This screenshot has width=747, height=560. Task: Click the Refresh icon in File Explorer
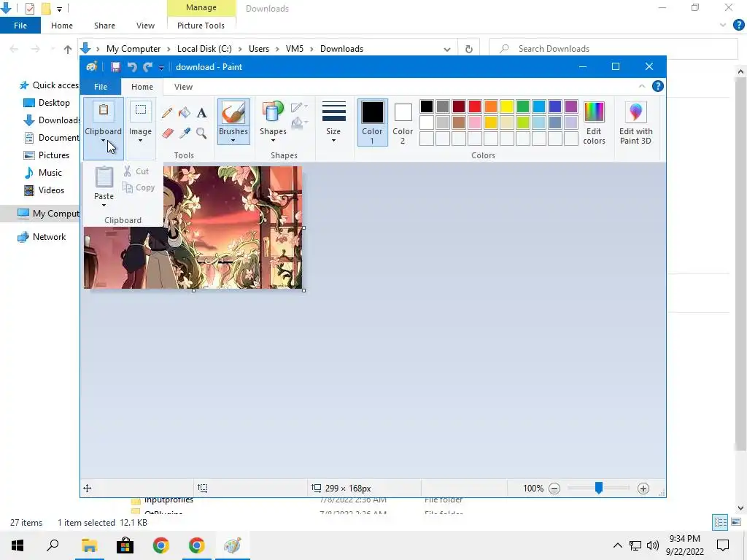pyautogui.click(x=469, y=49)
